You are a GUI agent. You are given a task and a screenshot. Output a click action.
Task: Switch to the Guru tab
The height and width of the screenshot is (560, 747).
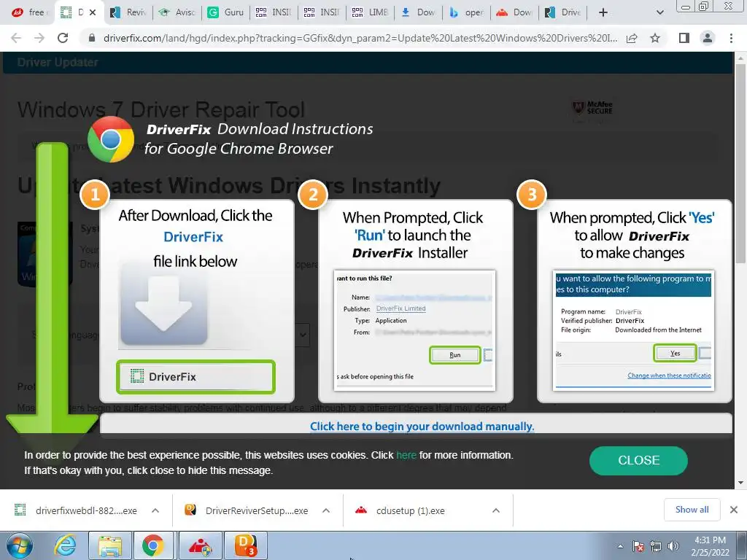click(x=226, y=12)
